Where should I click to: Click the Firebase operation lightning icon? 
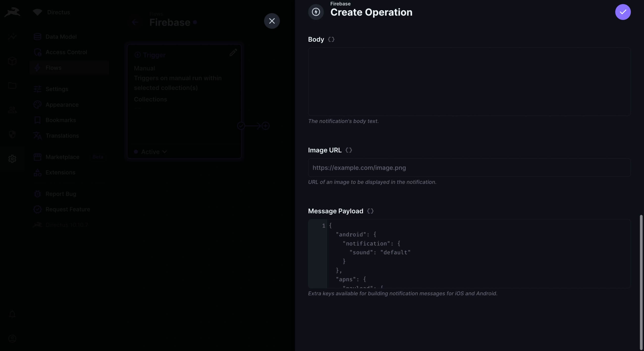point(316,12)
